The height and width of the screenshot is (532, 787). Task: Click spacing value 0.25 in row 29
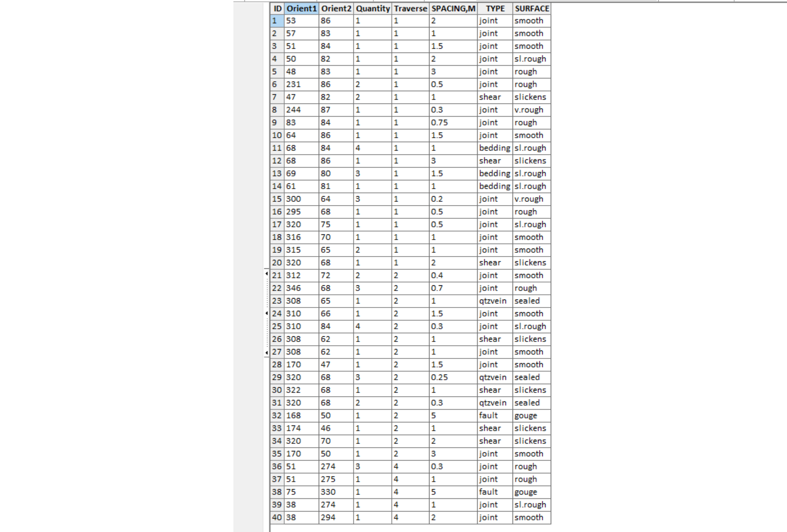click(453, 377)
